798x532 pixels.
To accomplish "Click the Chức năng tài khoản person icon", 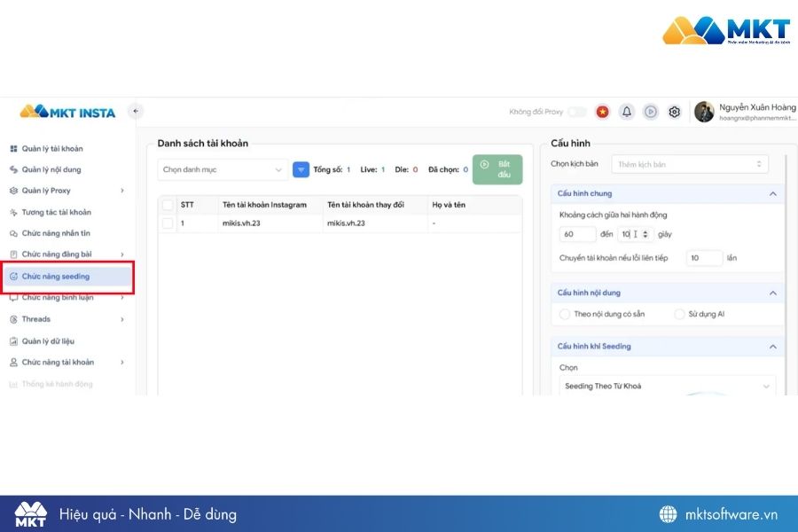I will 13,362.
